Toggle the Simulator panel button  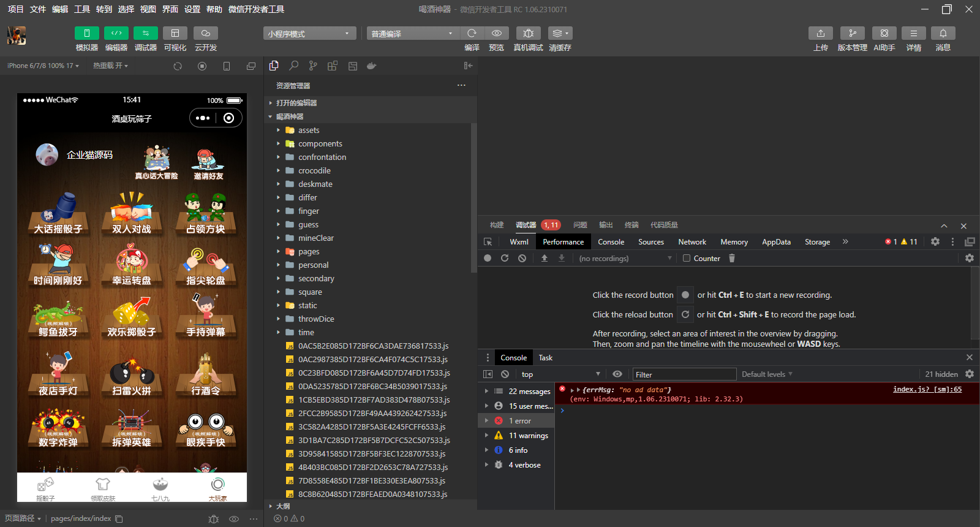(x=86, y=33)
